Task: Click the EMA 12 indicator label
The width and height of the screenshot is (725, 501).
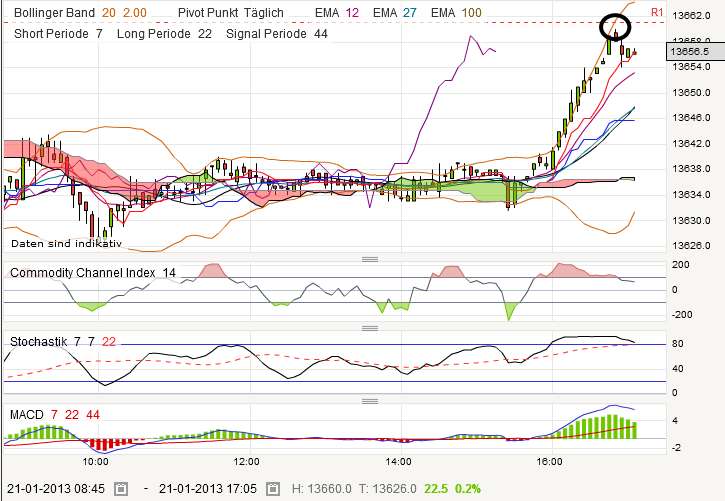Action: click(x=337, y=13)
